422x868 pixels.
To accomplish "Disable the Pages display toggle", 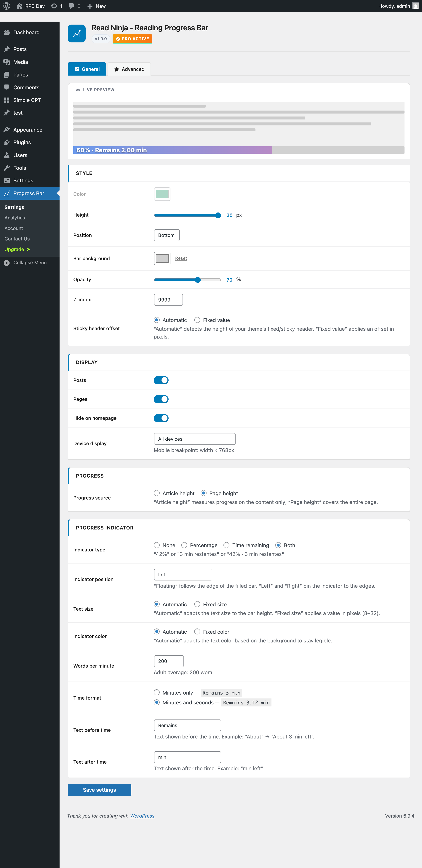I will click(161, 399).
